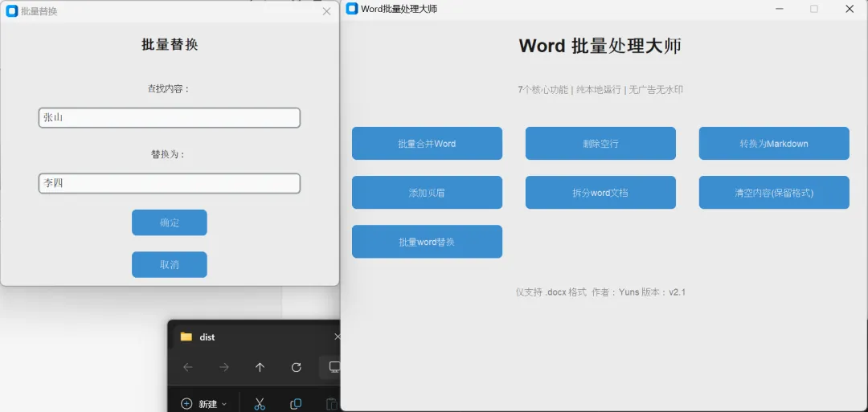Click the 删除空行 button
The height and width of the screenshot is (412, 868).
[600, 143]
